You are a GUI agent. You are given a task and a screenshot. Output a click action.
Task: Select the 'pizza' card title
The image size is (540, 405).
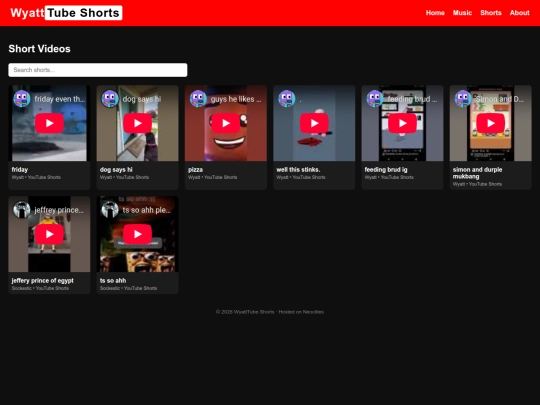(x=195, y=169)
